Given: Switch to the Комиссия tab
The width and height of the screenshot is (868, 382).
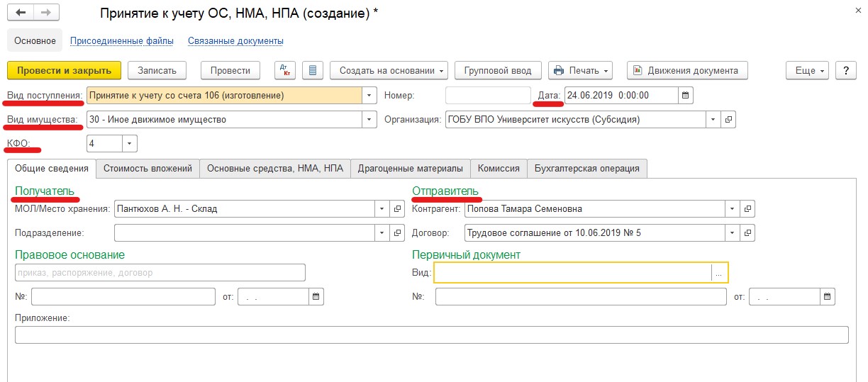Looking at the screenshot, I should pyautogui.click(x=499, y=168).
